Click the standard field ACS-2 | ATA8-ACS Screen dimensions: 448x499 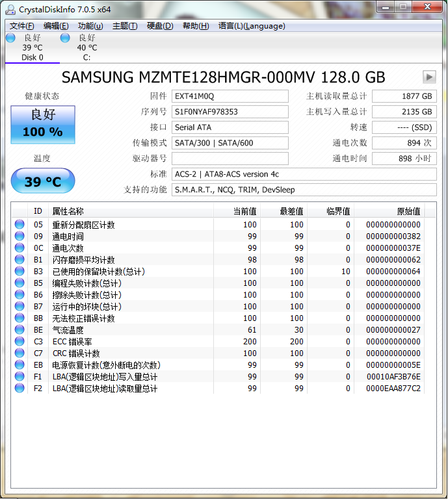point(304,174)
